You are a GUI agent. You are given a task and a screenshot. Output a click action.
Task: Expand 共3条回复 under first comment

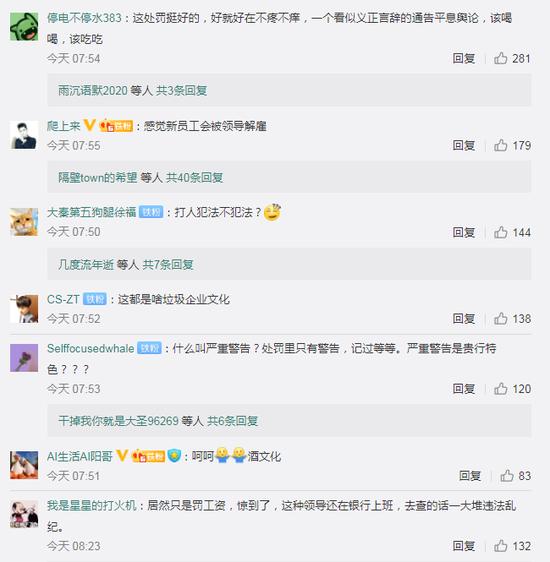pos(181,91)
